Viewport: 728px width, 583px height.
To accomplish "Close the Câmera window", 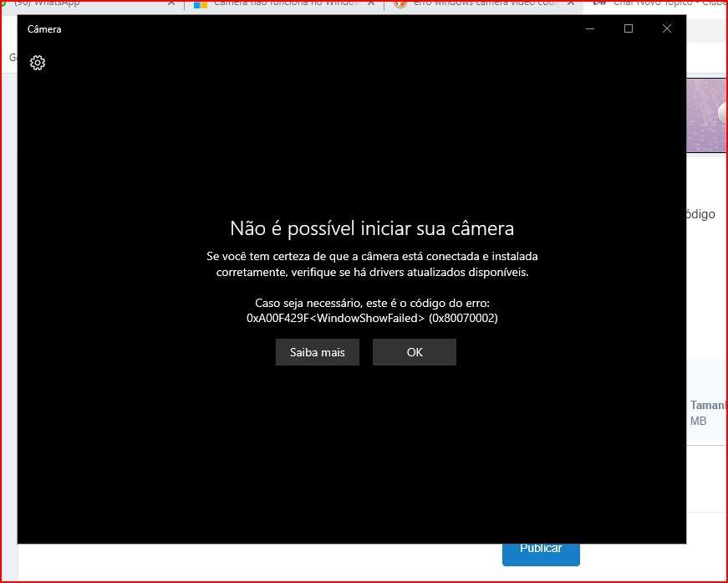I will click(x=667, y=28).
